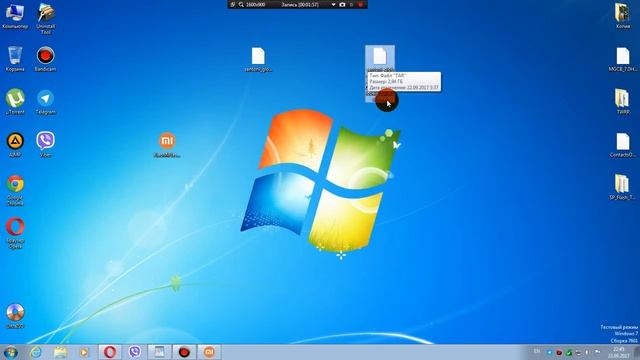Select the Компьютер desktop icon
Viewport: 640px width, 360px height.
coord(15,17)
